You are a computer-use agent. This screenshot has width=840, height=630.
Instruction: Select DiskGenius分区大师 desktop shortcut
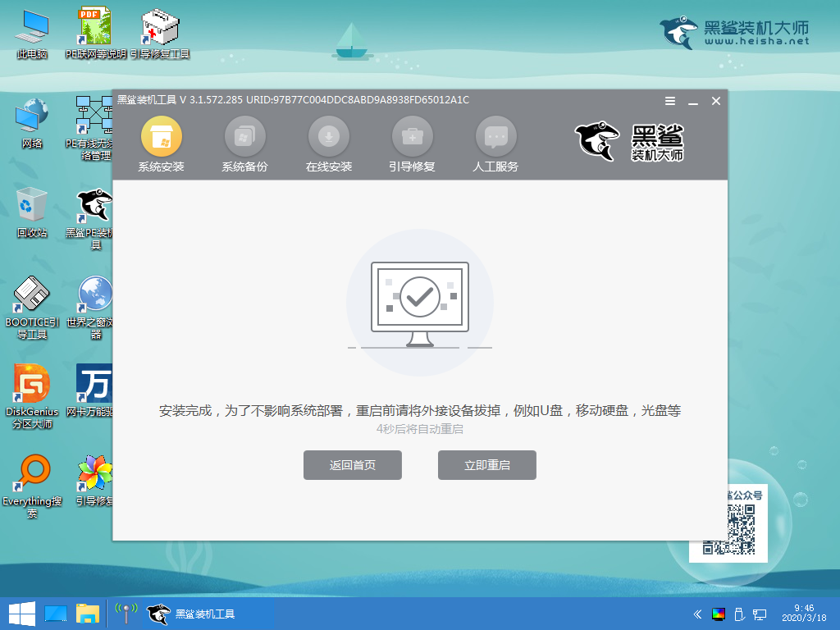tap(32, 397)
